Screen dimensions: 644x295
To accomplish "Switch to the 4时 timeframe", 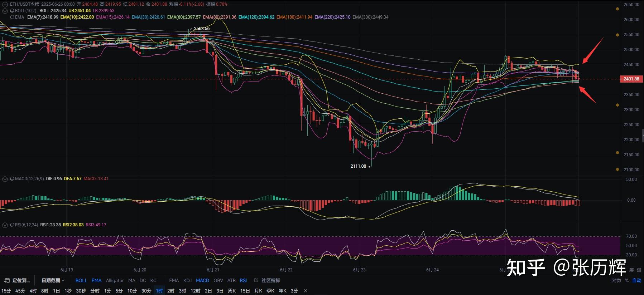I will pyautogui.click(x=33, y=291).
